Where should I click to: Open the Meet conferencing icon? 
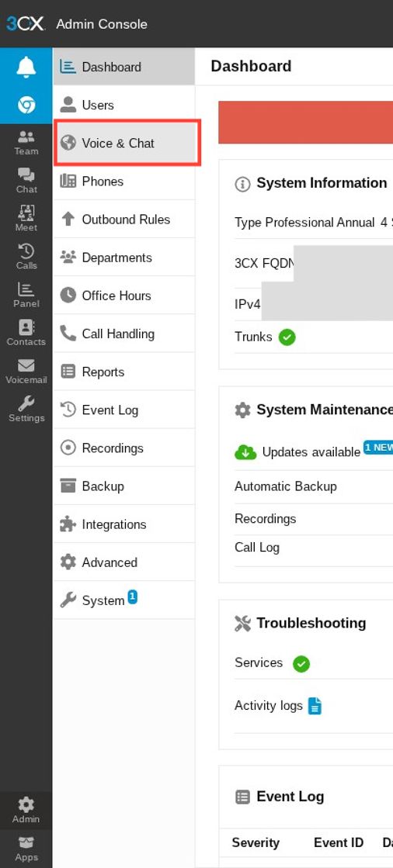26,220
